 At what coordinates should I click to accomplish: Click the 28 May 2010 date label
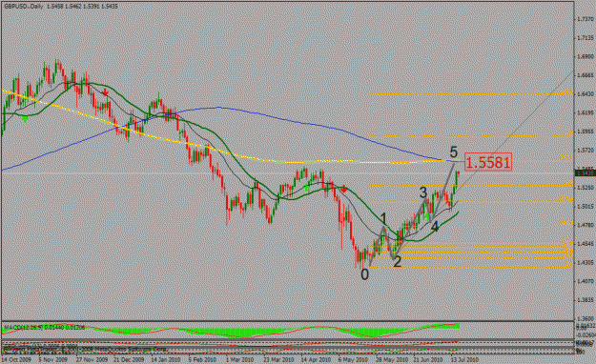392,359
